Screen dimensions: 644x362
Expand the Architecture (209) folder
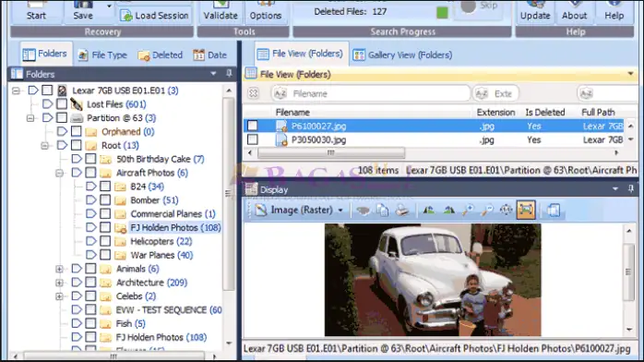tap(59, 283)
